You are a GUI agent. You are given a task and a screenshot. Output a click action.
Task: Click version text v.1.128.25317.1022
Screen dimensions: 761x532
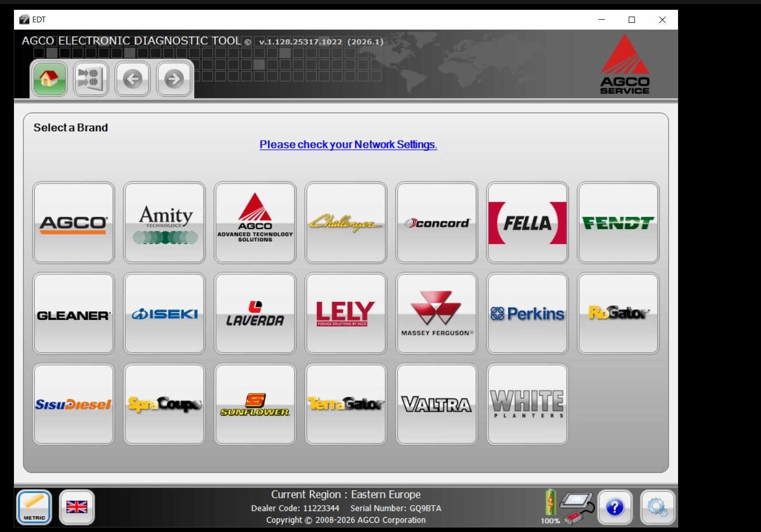pos(300,42)
